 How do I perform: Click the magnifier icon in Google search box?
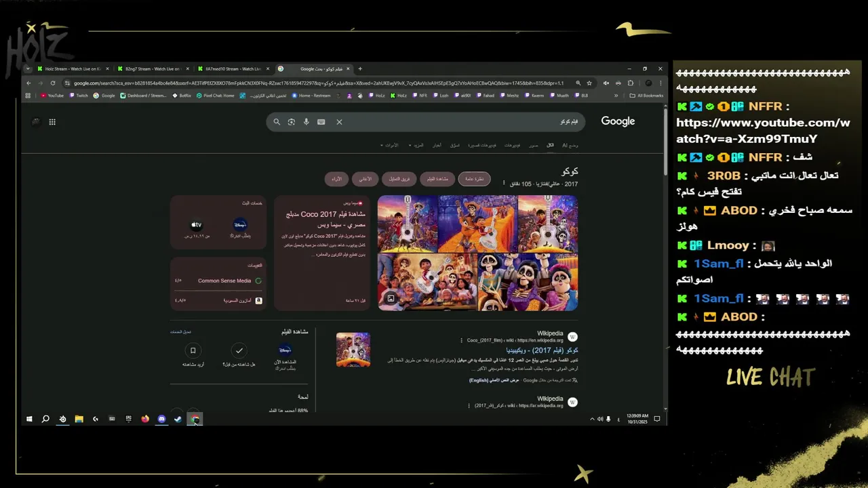pos(277,122)
